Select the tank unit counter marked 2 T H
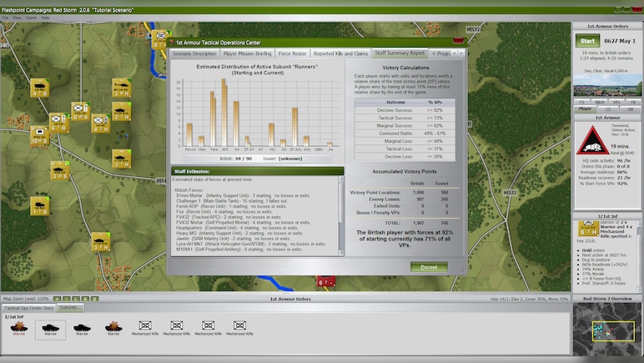The height and width of the screenshot is (363, 644). click(x=122, y=112)
